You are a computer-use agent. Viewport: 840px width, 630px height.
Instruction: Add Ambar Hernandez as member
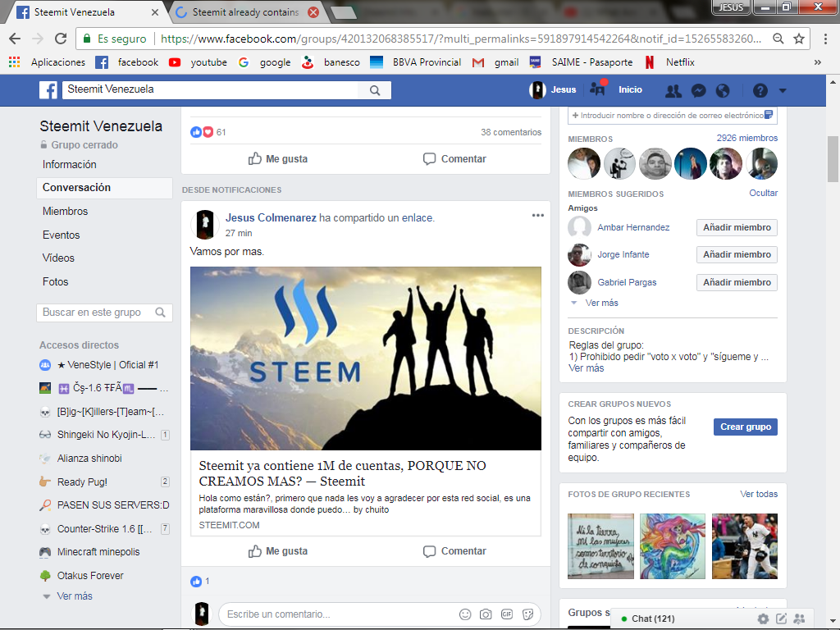point(737,228)
